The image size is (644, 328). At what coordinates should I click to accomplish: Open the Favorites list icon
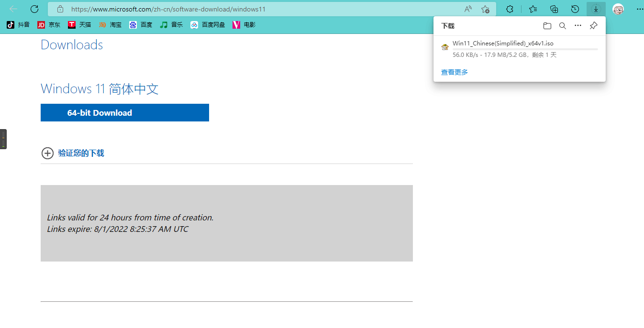click(x=533, y=9)
